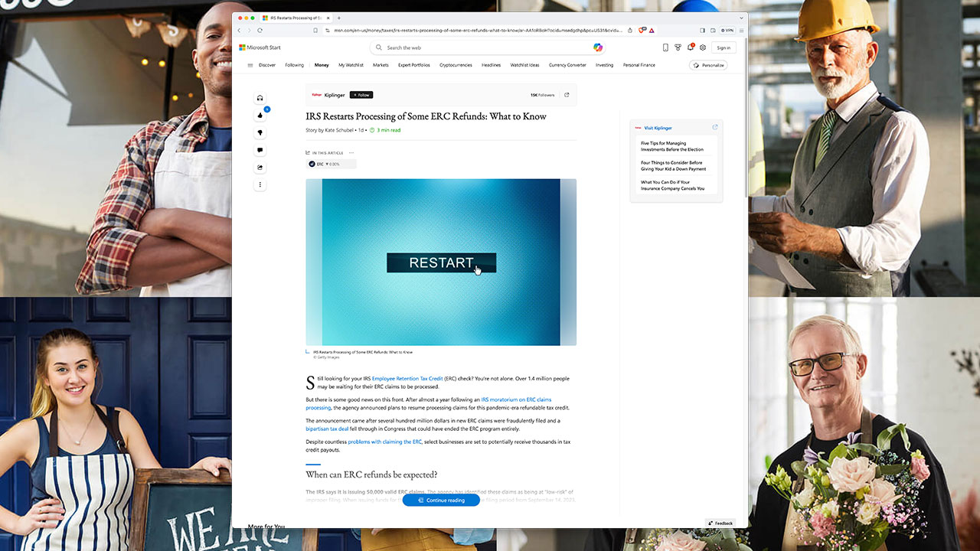
Task: Open My Watchlist in the nav
Action: click(x=351, y=65)
